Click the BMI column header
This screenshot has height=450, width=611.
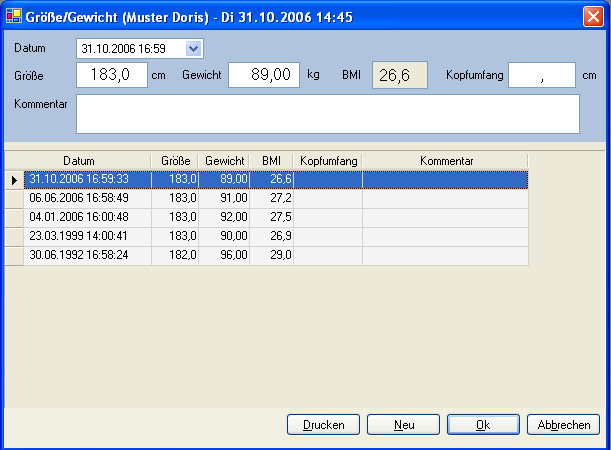[271, 160]
